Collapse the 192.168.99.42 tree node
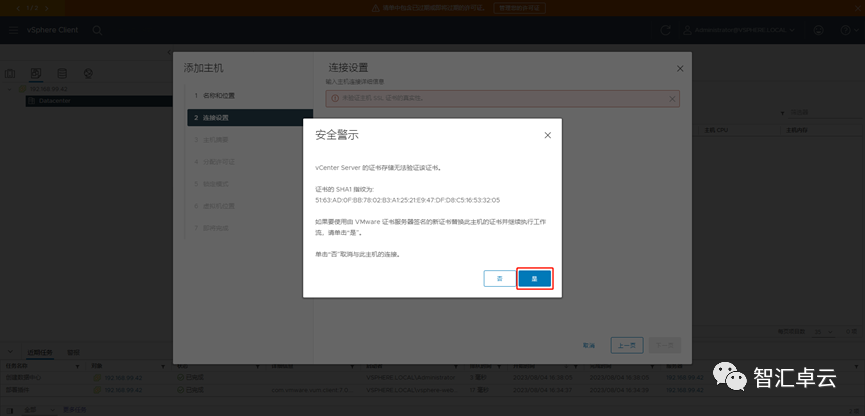Image resolution: width=865 pixels, height=416 pixels. click(x=9, y=89)
